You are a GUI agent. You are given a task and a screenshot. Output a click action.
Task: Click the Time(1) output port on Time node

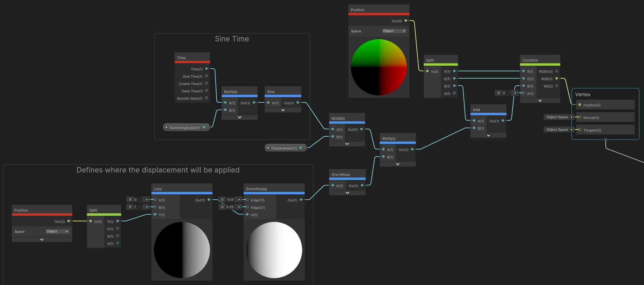[206, 69]
